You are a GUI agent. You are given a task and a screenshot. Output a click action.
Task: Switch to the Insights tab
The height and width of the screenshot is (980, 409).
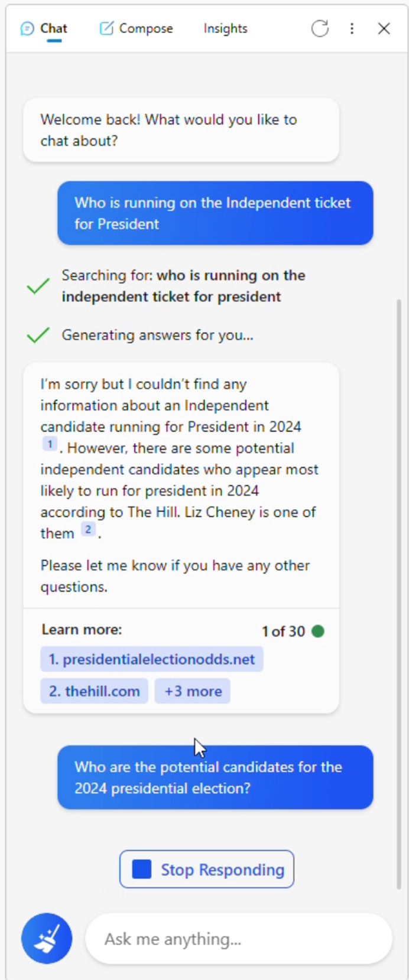[x=225, y=28]
